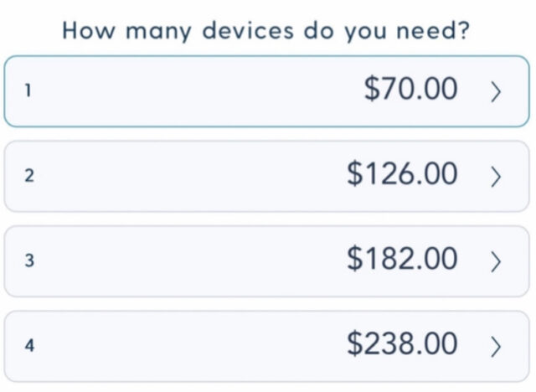Viewport: 536px width, 392px height.
Task: Click the number 2 label
Action: pos(29,176)
